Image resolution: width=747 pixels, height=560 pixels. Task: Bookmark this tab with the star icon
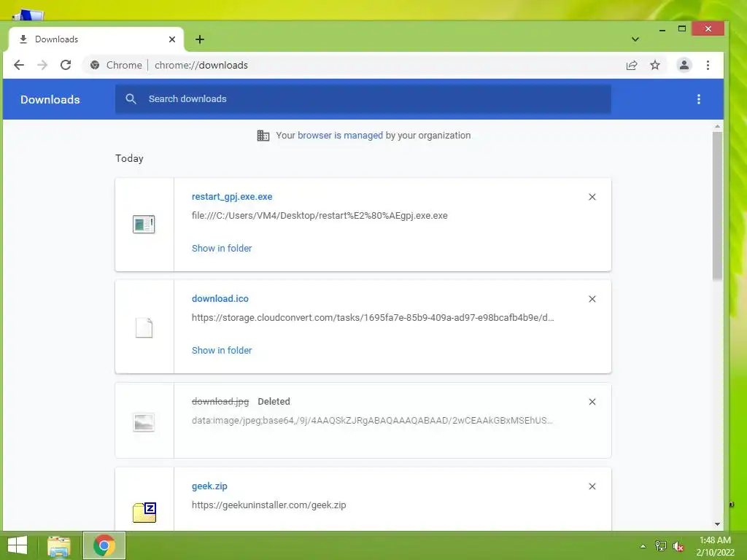(x=655, y=65)
